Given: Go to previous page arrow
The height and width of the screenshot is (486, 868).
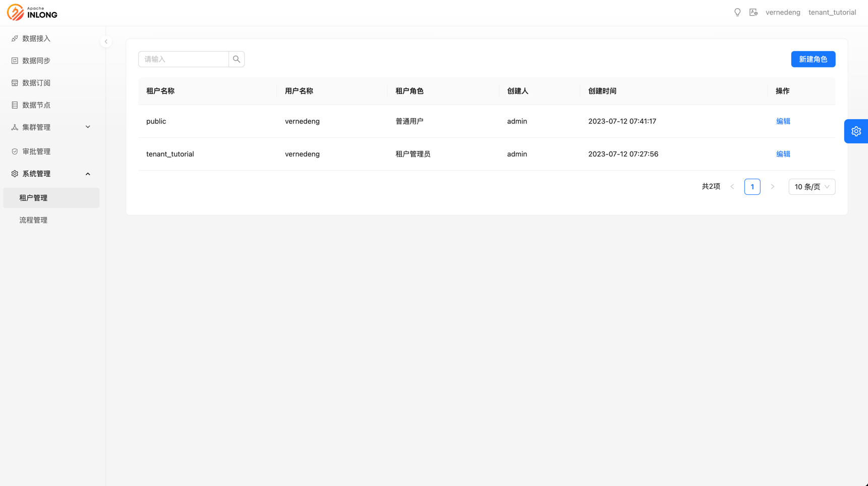Looking at the screenshot, I should pos(732,187).
